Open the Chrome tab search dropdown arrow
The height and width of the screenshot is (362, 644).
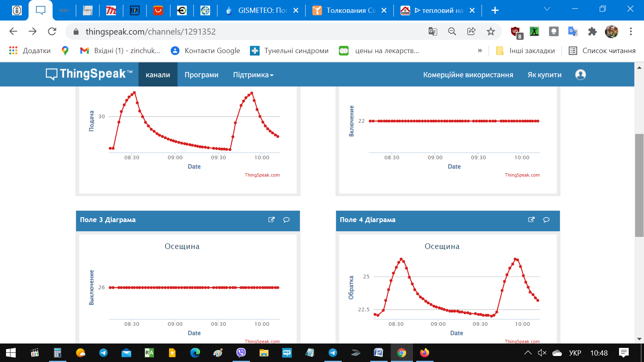(547, 9)
